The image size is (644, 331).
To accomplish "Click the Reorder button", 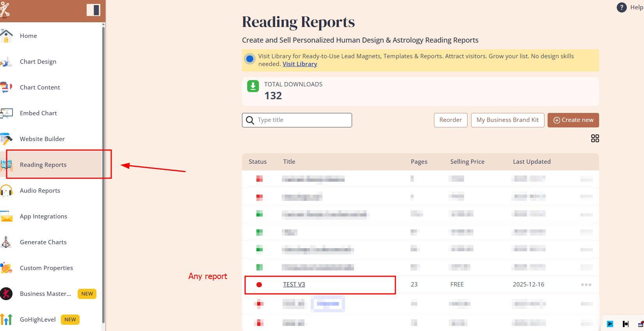I will point(450,120).
